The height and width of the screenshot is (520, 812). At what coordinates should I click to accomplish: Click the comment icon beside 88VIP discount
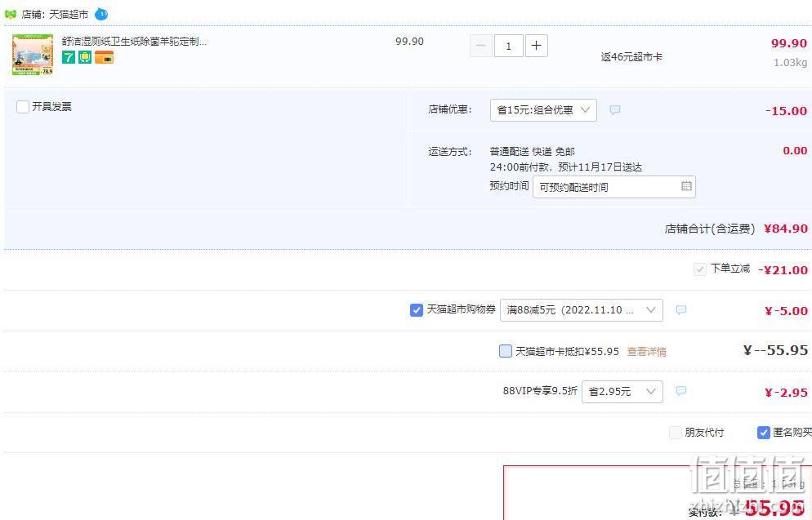pos(681,391)
